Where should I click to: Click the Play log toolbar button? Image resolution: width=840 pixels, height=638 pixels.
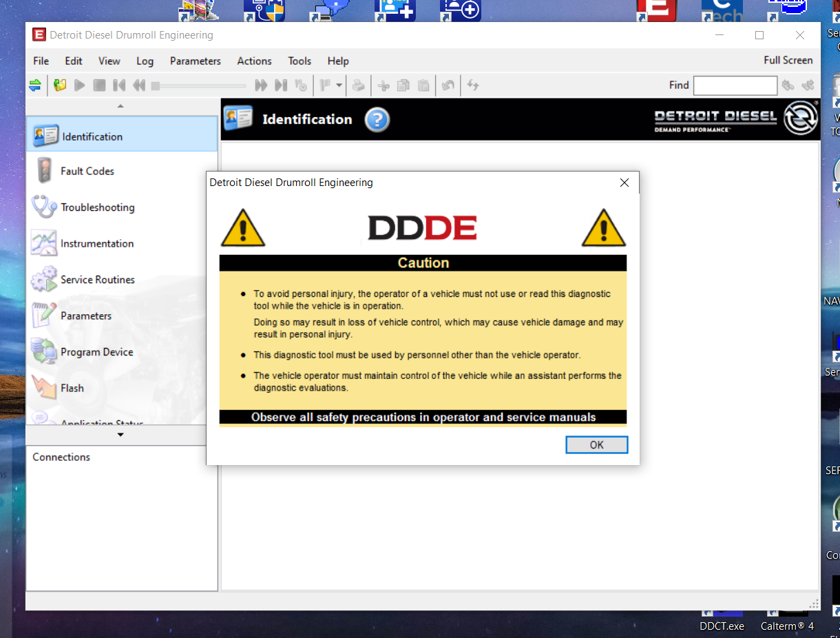[x=80, y=85]
